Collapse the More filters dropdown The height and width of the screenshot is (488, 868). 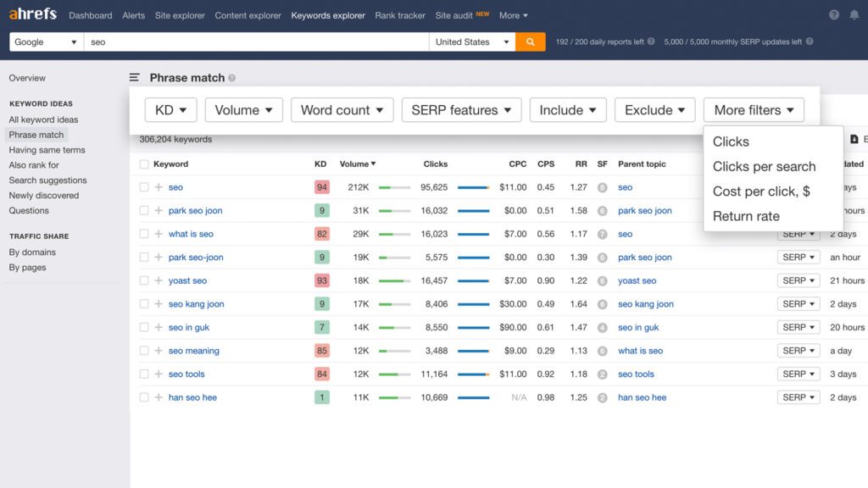point(754,110)
